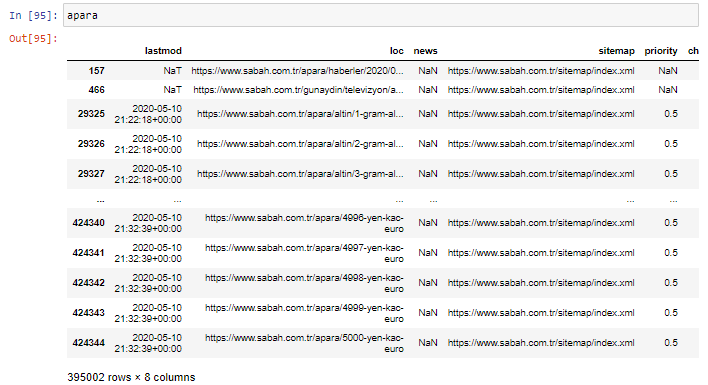Click the 395002 rows × 8 columns summary
This screenshot has width=708, height=385.
click(131, 377)
